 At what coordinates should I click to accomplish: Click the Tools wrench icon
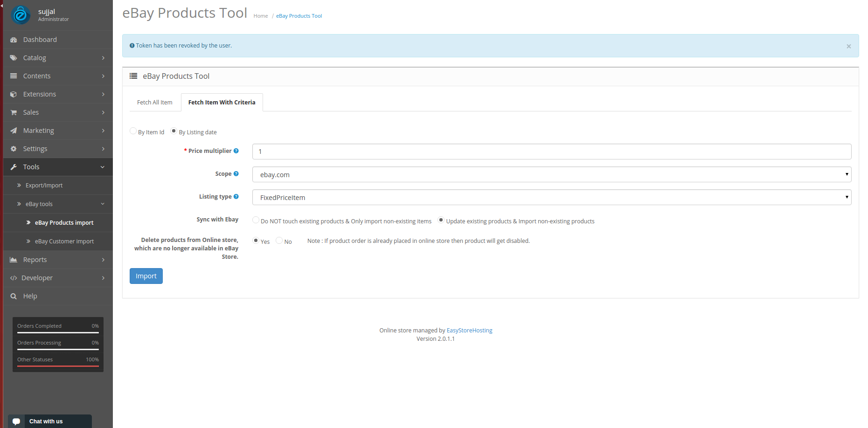[14, 167]
